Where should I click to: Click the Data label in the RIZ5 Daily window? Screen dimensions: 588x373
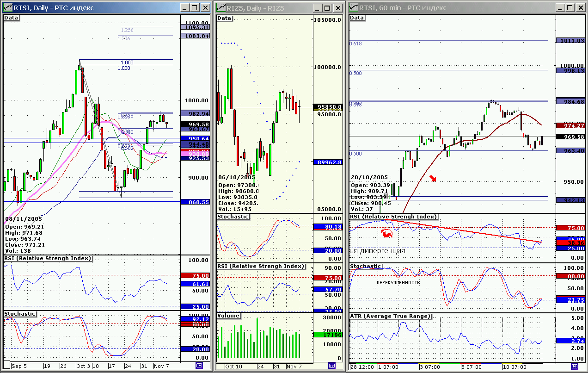(225, 18)
